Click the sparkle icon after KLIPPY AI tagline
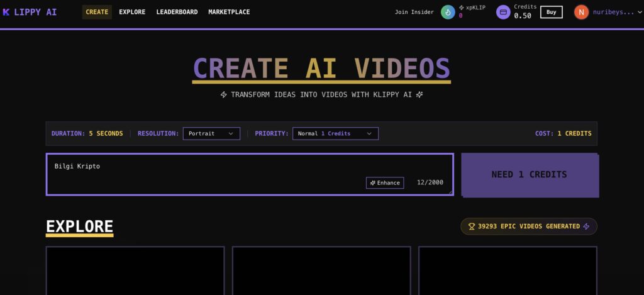 click(x=419, y=94)
